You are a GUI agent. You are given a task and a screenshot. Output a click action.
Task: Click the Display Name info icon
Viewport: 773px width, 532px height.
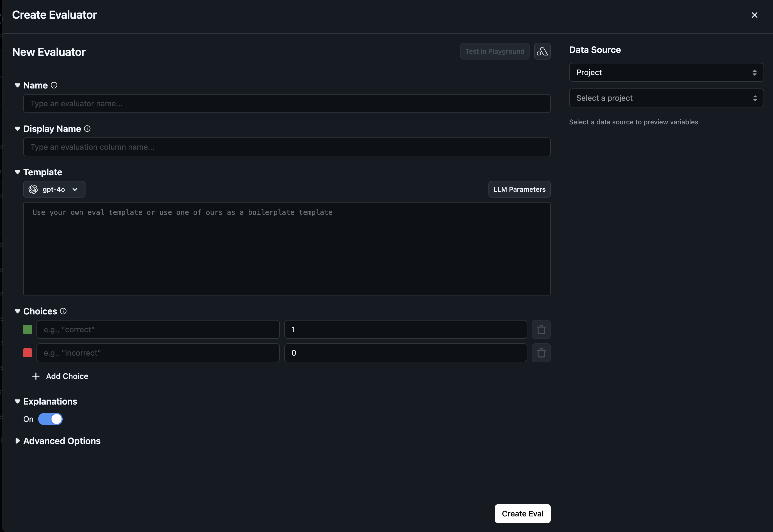pyautogui.click(x=87, y=129)
